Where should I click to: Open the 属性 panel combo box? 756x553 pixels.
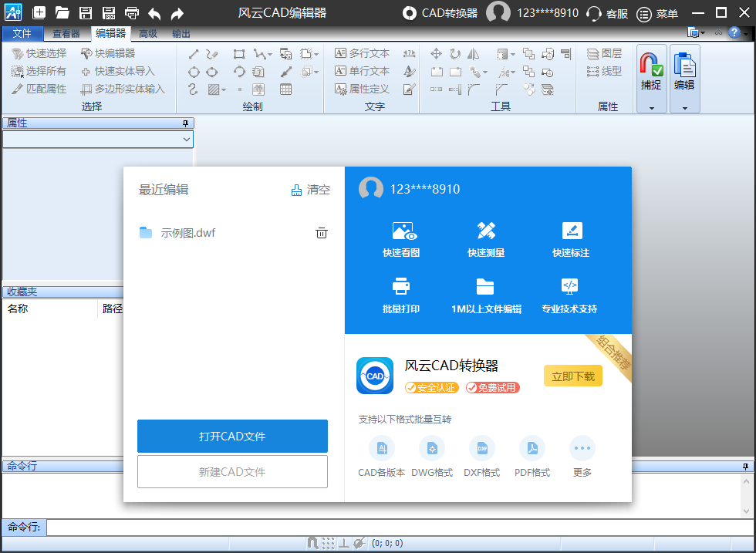98,140
